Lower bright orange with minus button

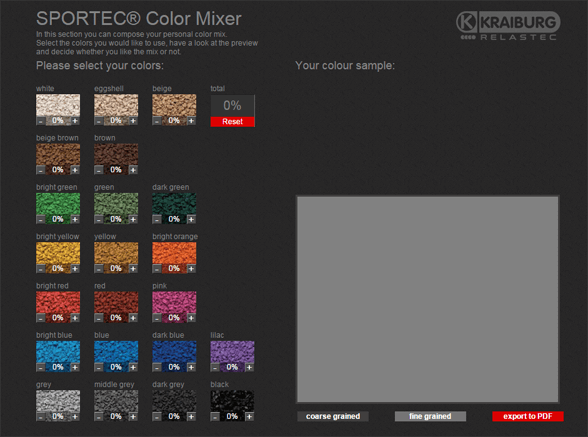tap(157, 269)
